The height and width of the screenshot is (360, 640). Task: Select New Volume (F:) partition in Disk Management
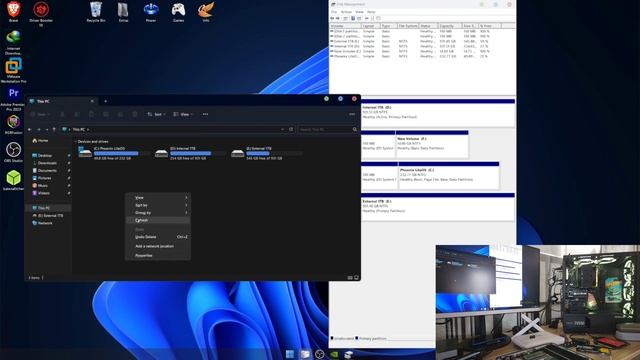432,145
